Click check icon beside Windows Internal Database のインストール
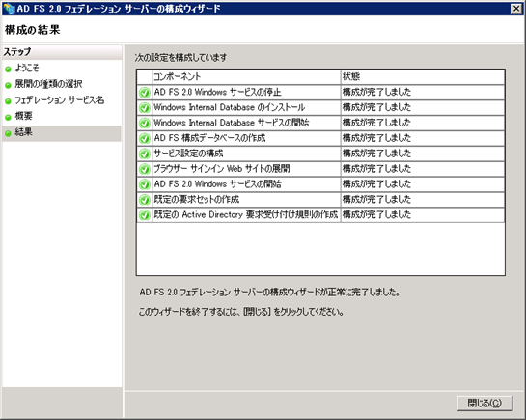The width and height of the screenshot is (526, 420). pos(145,108)
